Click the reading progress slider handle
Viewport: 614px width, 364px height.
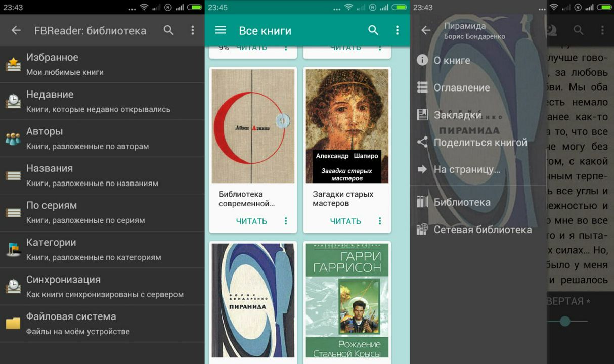565,321
